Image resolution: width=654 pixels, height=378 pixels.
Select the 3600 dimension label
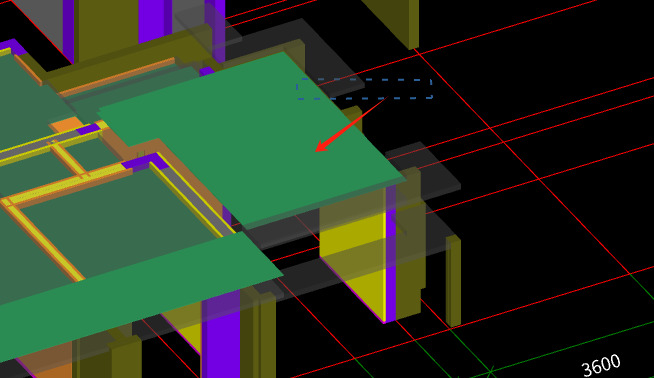point(601,365)
